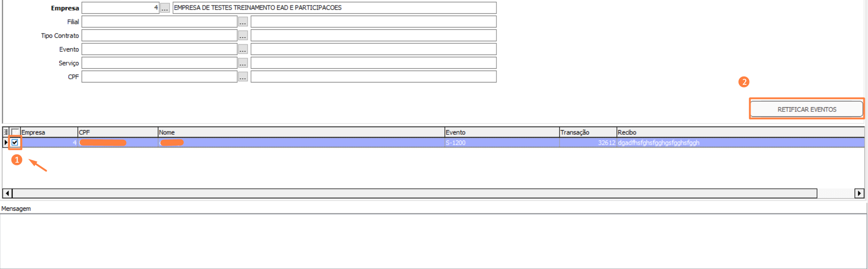Click the current row indicator arrow
This screenshot has width=868, height=269.
point(6,143)
